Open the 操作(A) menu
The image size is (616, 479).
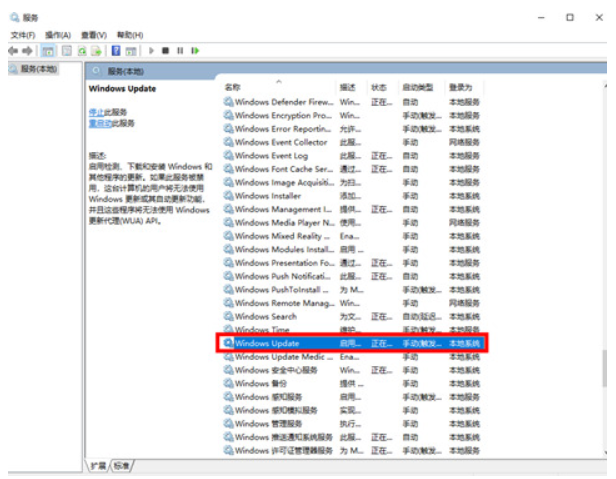pos(58,35)
